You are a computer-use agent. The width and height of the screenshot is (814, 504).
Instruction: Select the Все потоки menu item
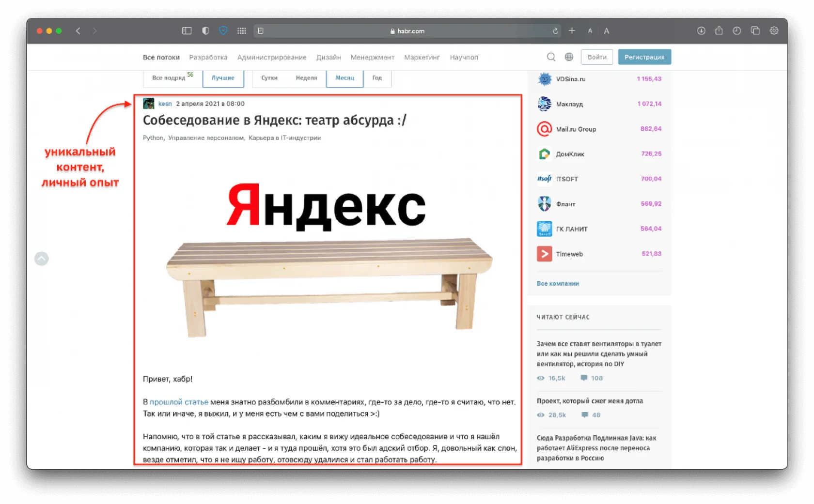161,57
